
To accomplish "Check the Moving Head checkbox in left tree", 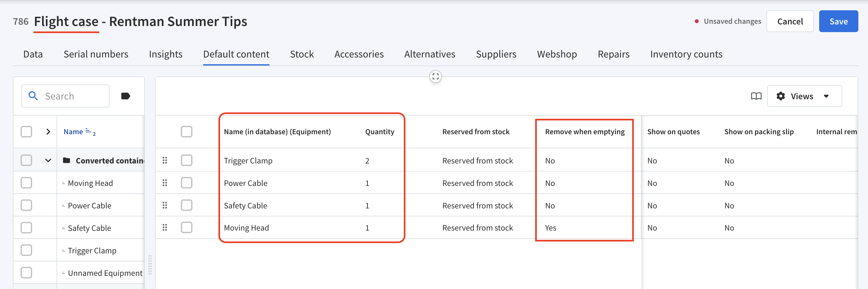I will 26,183.
